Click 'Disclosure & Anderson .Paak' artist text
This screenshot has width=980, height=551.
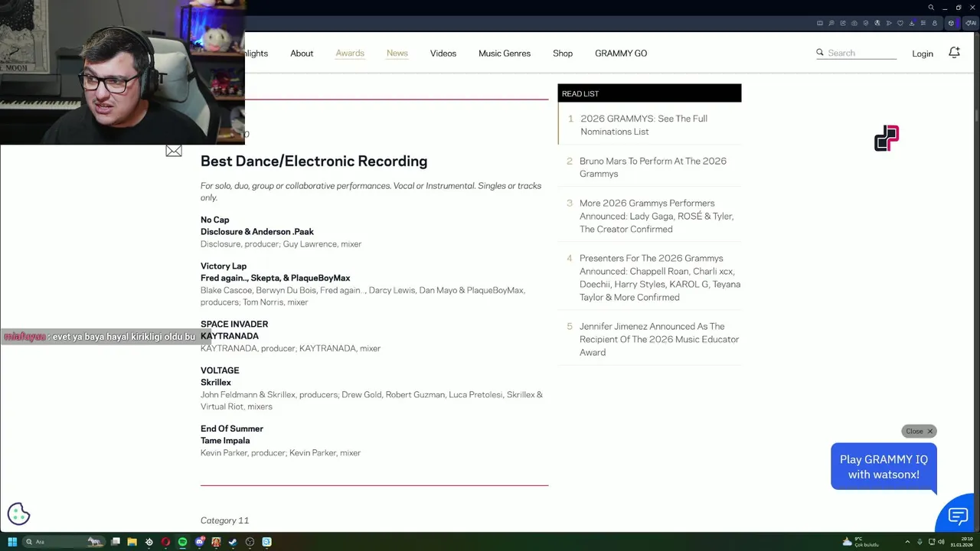tap(257, 232)
